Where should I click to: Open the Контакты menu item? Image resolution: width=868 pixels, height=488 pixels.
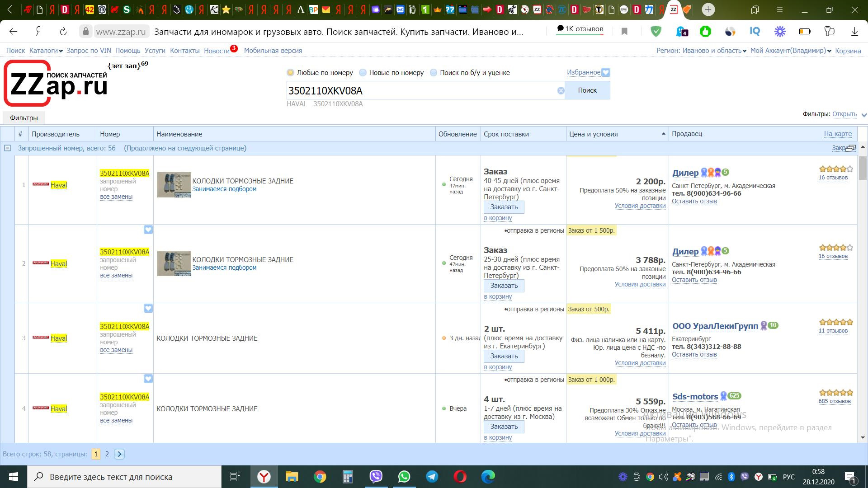185,51
